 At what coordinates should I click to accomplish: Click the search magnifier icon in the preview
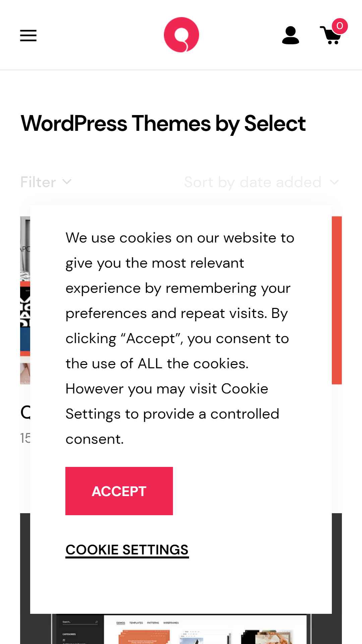(x=96, y=622)
